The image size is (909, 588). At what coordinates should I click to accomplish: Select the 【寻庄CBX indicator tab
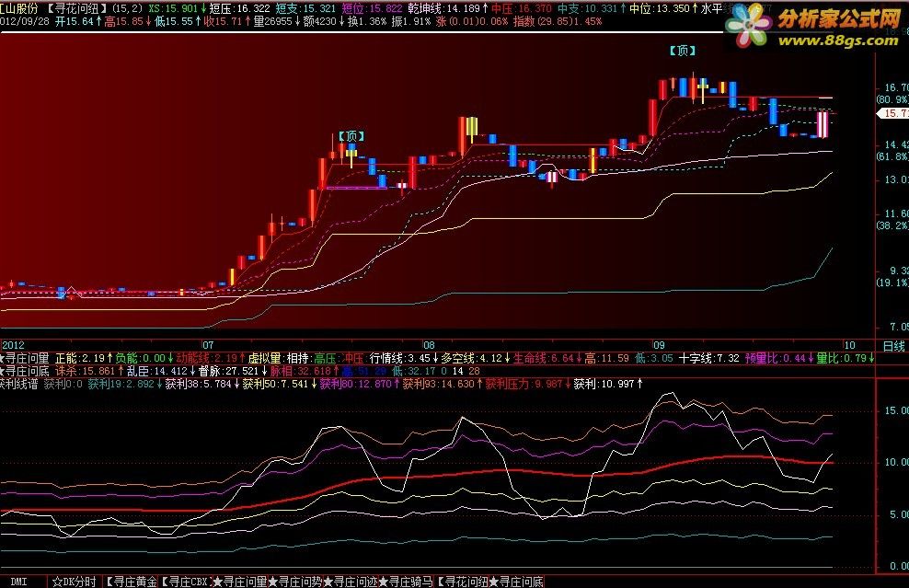tap(184, 582)
